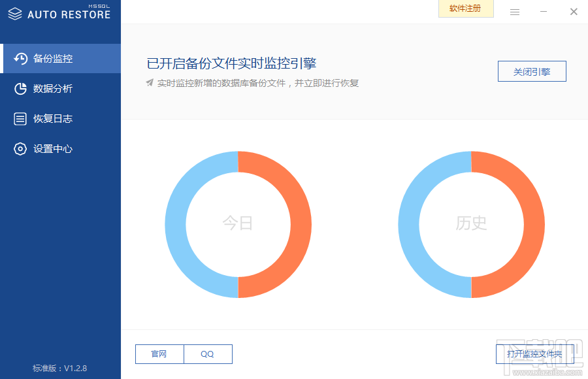Click light-blue segment of the 历史 donut chart

(x=409, y=224)
